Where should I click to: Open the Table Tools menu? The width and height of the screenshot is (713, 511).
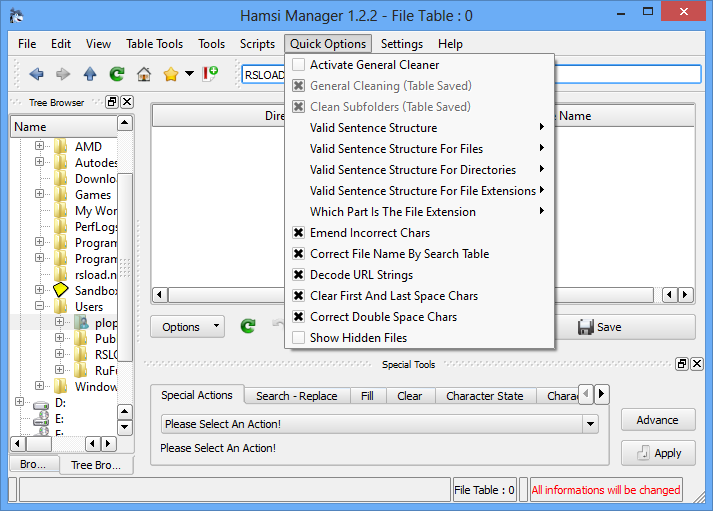click(155, 44)
